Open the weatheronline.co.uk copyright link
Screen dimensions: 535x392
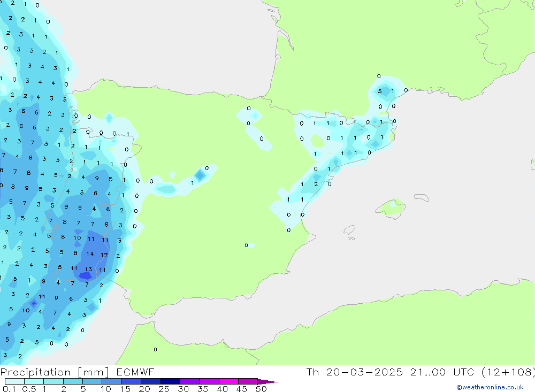[490, 387]
